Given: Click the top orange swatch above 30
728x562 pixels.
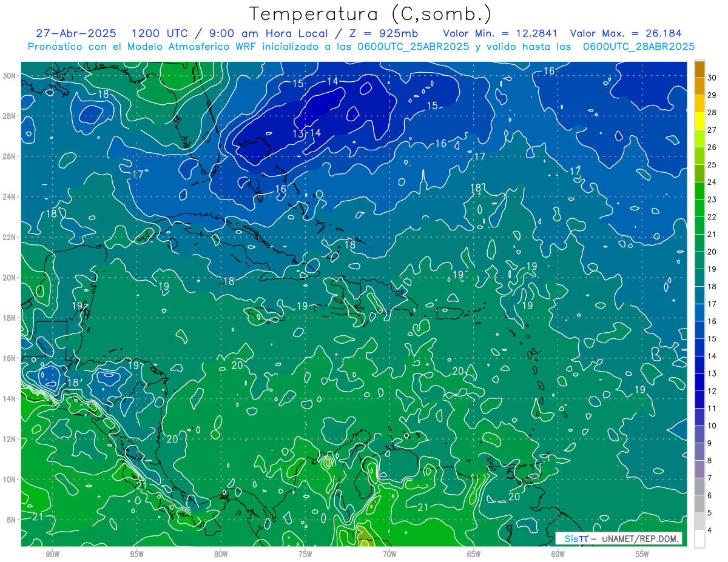Looking at the screenshot, I should pyautogui.click(x=699, y=69).
